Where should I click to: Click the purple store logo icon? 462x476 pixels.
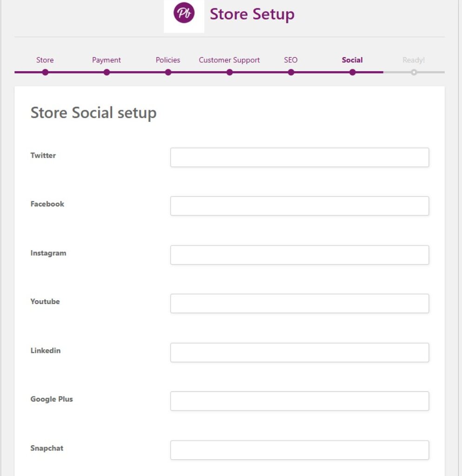(184, 13)
